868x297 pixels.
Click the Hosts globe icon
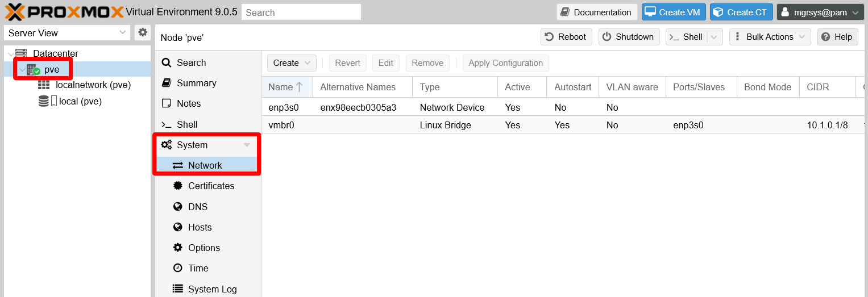[178, 227]
